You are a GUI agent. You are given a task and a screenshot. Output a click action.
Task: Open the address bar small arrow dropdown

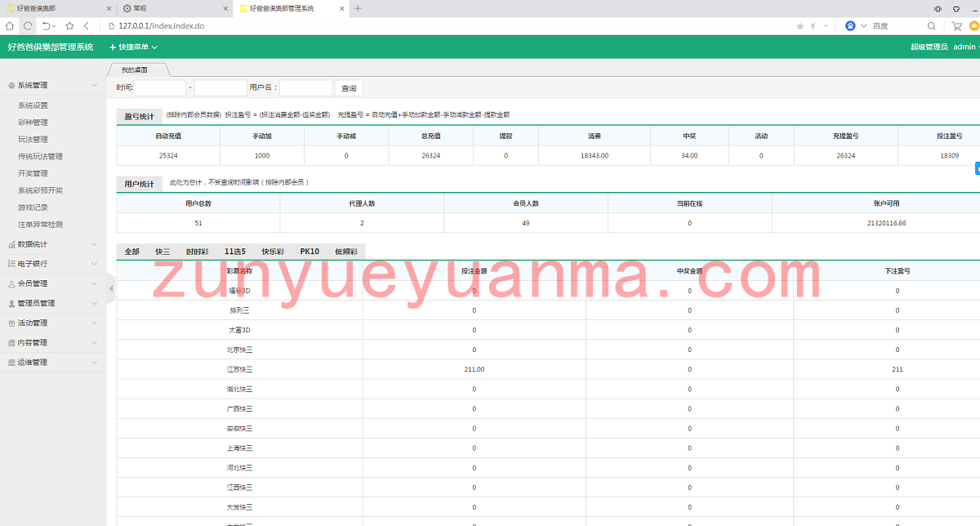826,26
